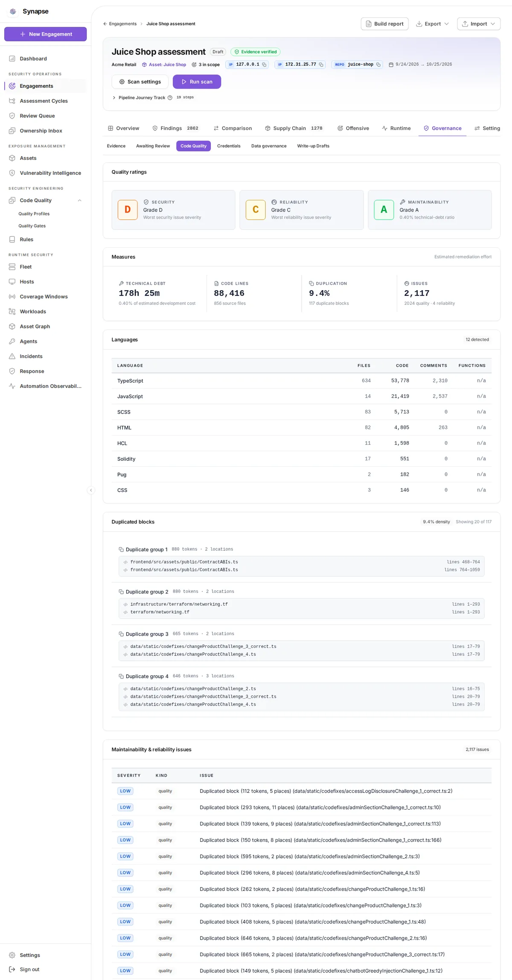The image size is (512, 980).
Task: Click the Build report button
Action: pyautogui.click(x=384, y=24)
